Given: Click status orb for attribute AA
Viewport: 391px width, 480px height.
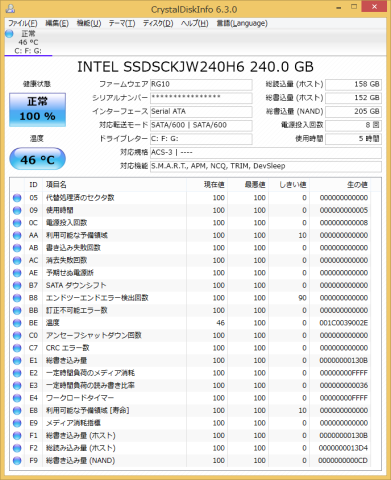Looking at the screenshot, I should pos(17,235).
